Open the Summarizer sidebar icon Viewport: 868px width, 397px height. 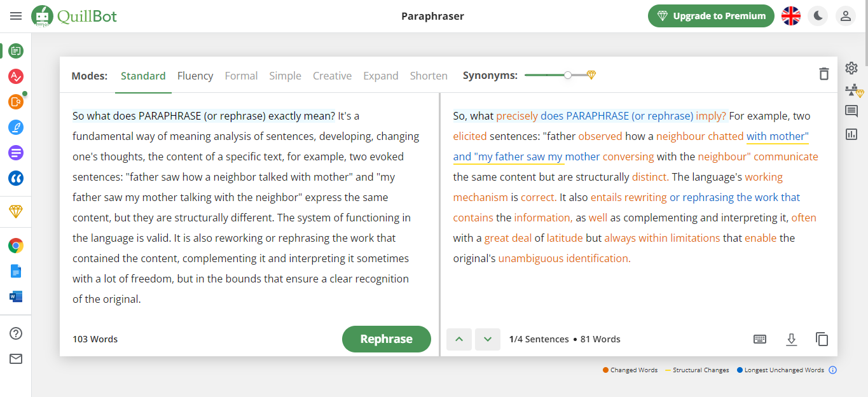[16, 153]
